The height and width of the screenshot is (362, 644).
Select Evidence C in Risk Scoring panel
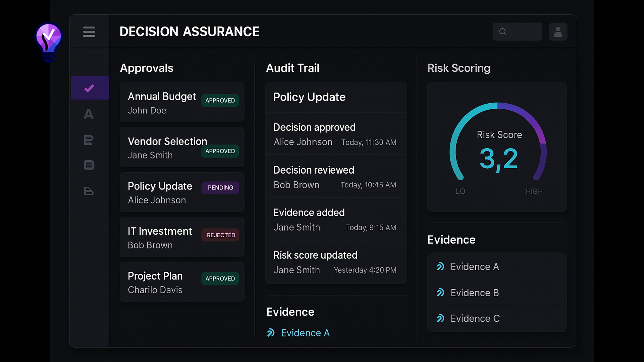click(475, 318)
